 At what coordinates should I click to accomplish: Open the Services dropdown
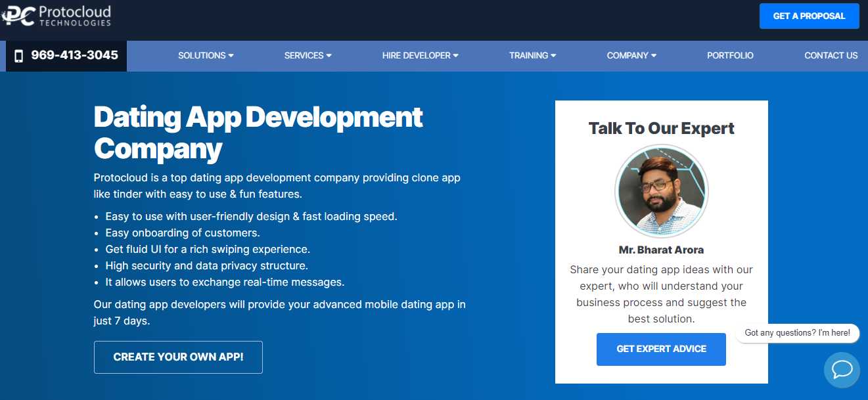pos(308,56)
